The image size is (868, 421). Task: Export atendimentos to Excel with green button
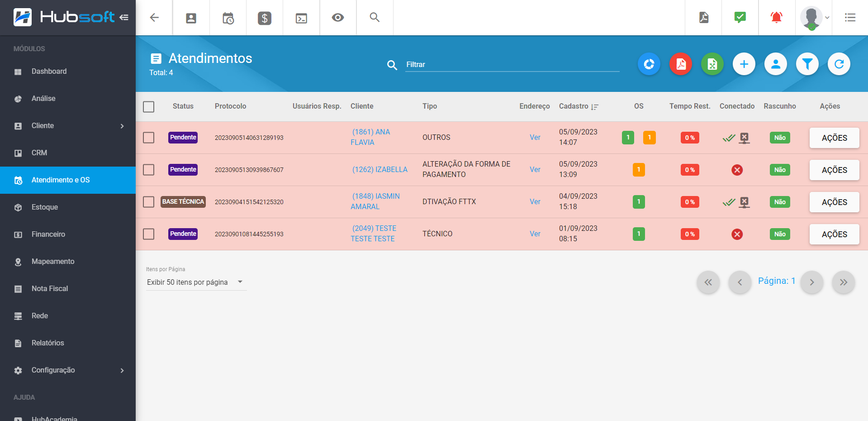[712, 64]
